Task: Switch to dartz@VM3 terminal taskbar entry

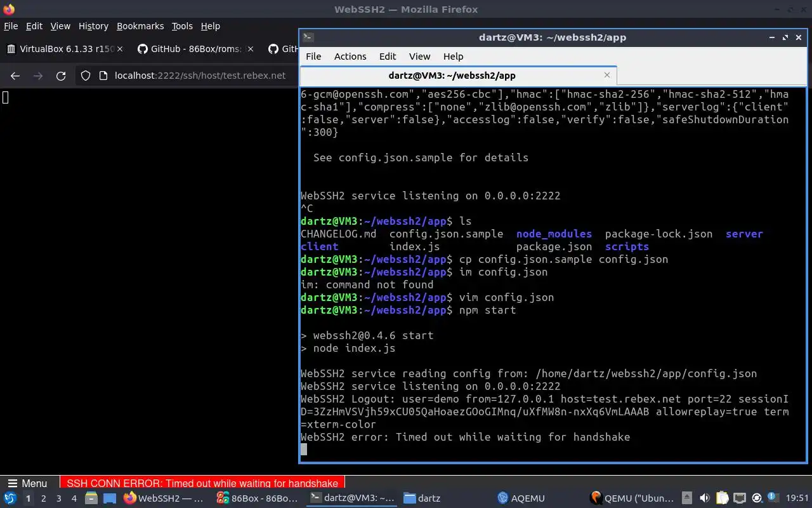Action: 351,498
